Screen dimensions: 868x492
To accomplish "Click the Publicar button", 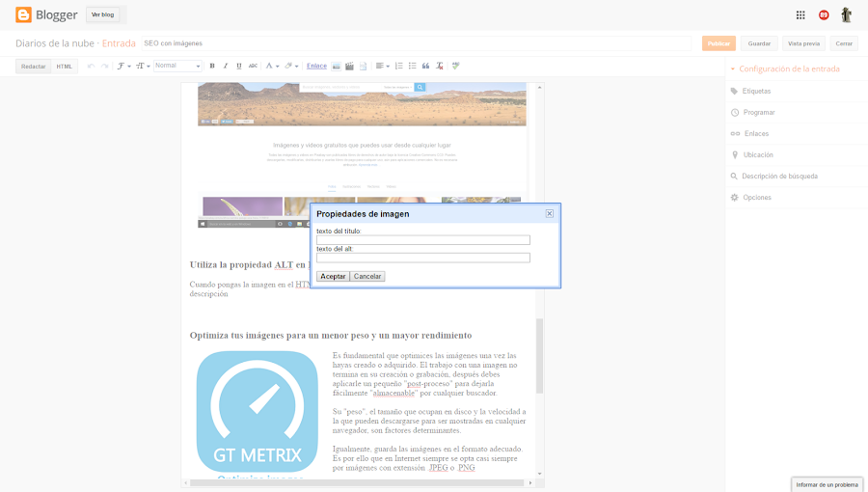I will pyautogui.click(x=719, y=43).
